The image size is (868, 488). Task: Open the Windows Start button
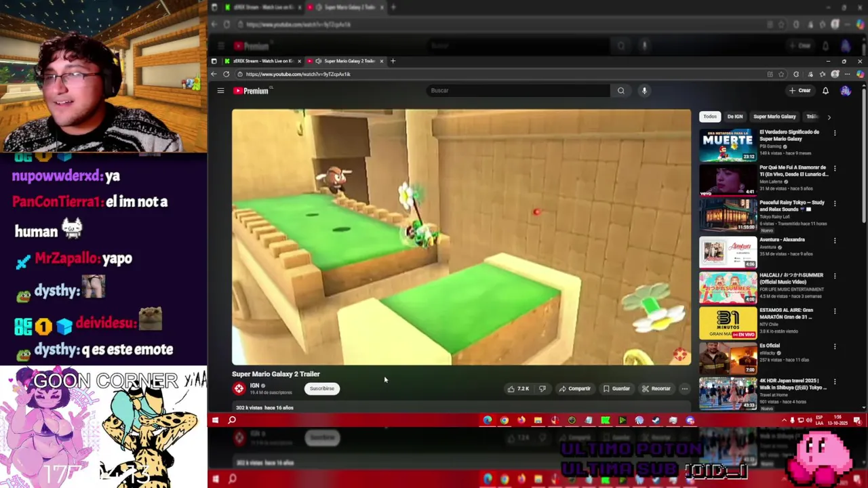pyautogui.click(x=215, y=420)
